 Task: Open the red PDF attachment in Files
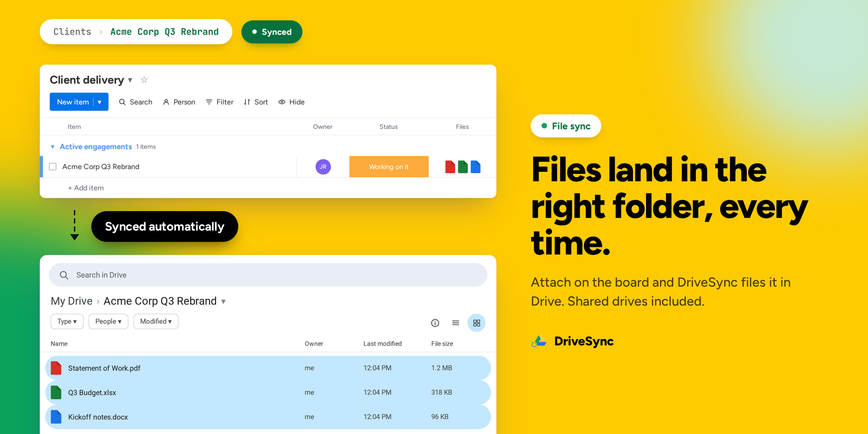[450, 167]
